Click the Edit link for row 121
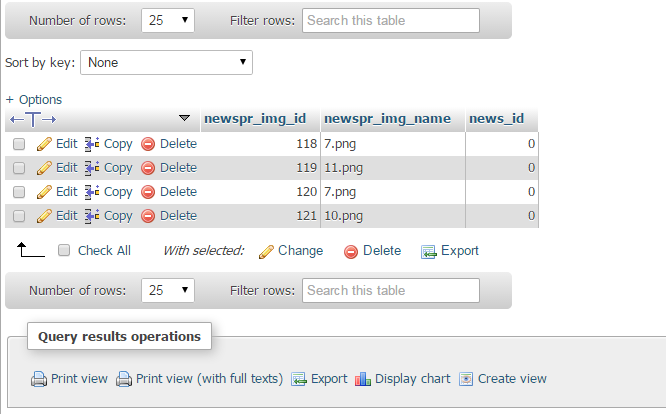Image resolution: width=666 pixels, height=414 pixels. tap(67, 216)
